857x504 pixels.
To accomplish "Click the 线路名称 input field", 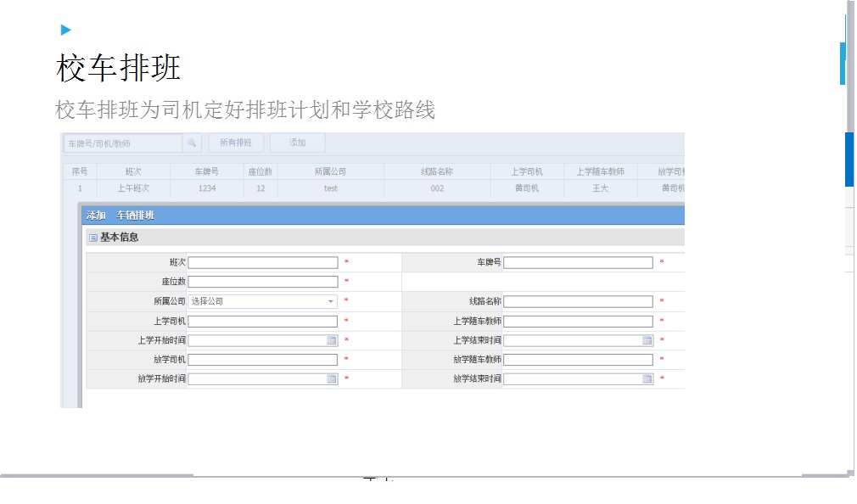I will coord(578,301).
